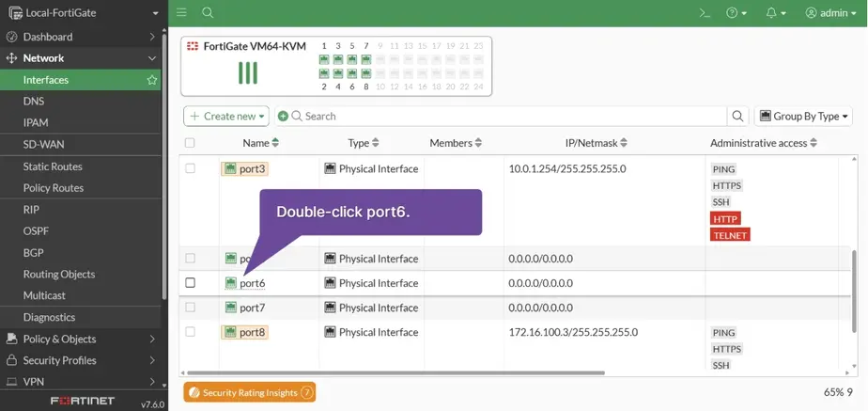Tick the port6 row checkbox
Image resolution: width=868 pixels, height=411 pixels.
pyautogui.click(x=190, y=283)
